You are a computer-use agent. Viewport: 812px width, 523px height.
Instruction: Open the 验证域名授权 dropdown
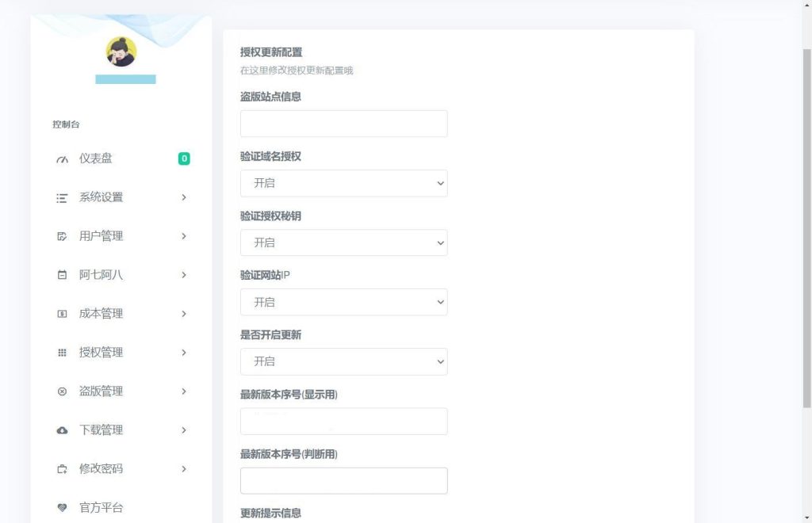tap(343, 183)
